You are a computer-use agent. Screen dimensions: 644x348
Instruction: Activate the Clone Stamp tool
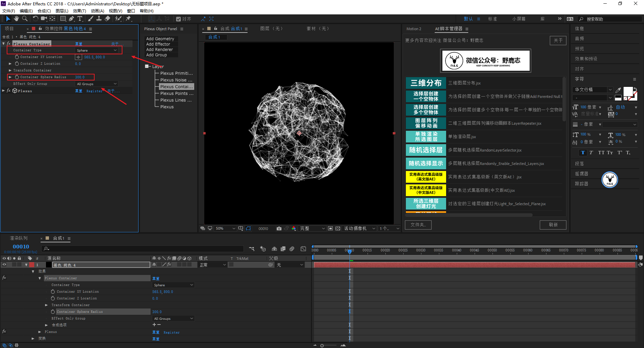click(x=99, y=19)
